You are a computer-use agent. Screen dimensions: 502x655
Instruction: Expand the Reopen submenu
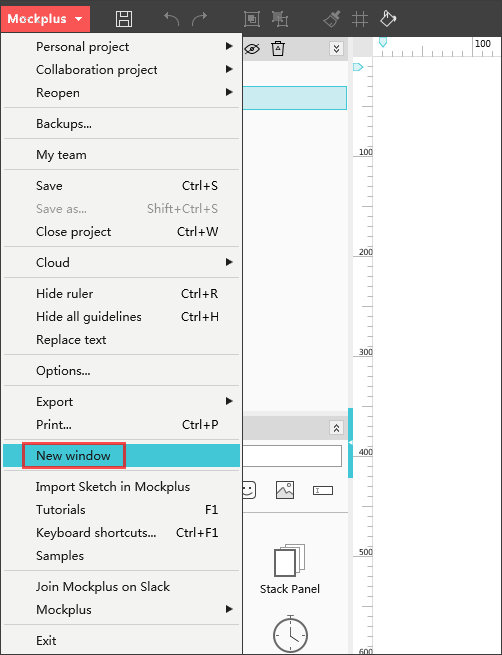coord(121,93)
